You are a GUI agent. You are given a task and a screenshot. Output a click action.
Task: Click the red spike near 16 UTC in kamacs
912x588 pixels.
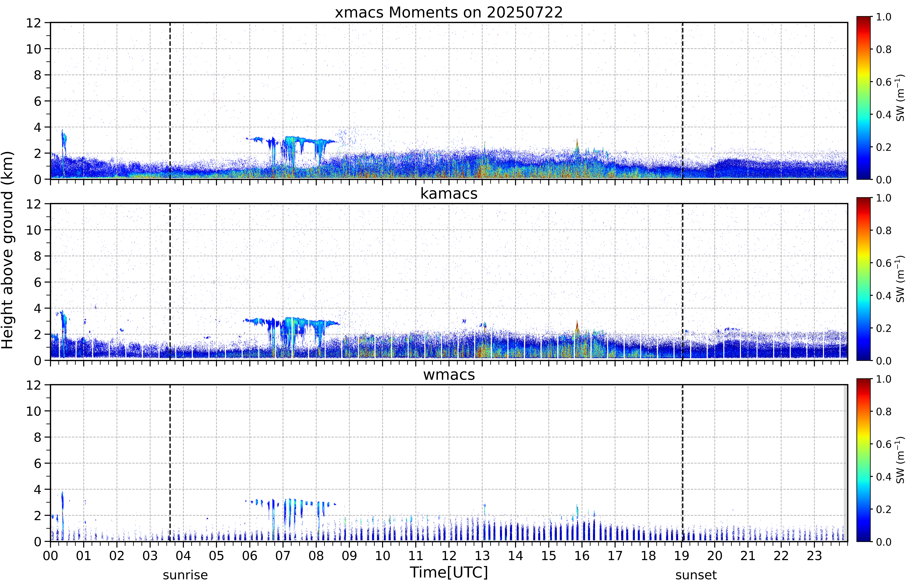click(577, 327)
